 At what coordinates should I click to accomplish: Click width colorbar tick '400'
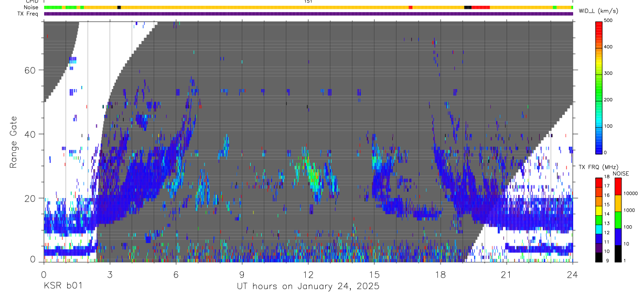[x=609, y=47]
